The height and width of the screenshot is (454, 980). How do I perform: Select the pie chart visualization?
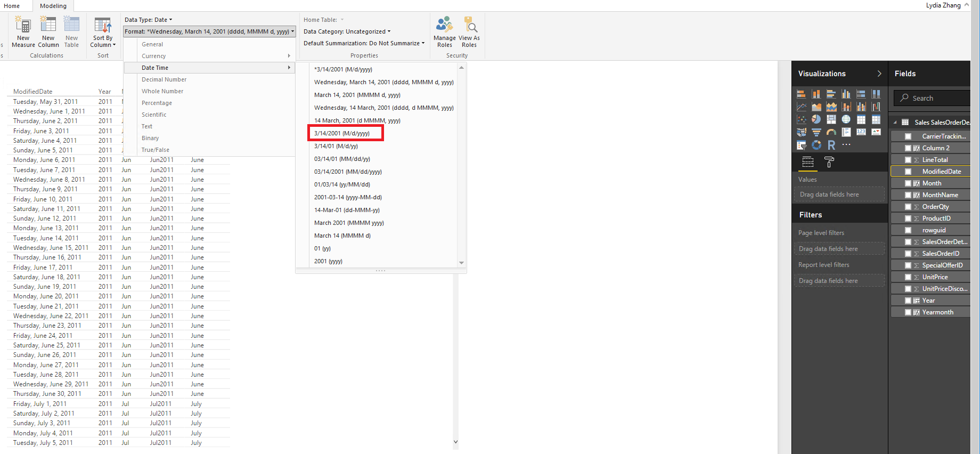[816, 119]
